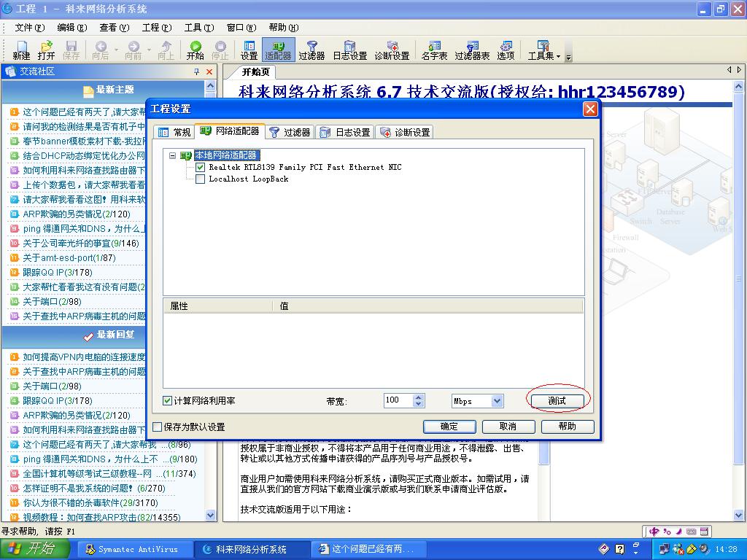Increase bandwidth using the spinner up arrow
The height and width of the screenshot is (560, 747).
click(x=418, y=397)
